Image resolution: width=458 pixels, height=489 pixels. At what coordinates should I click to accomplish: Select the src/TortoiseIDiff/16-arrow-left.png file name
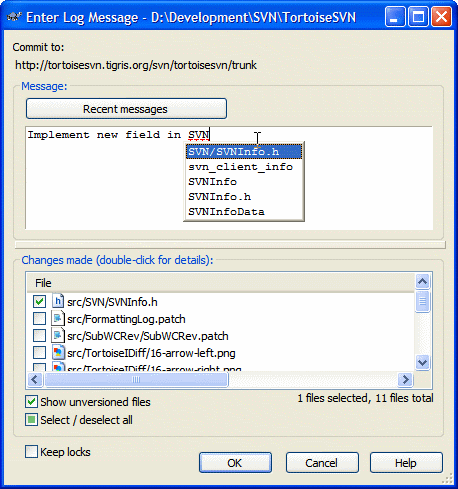tap(151, 353)
